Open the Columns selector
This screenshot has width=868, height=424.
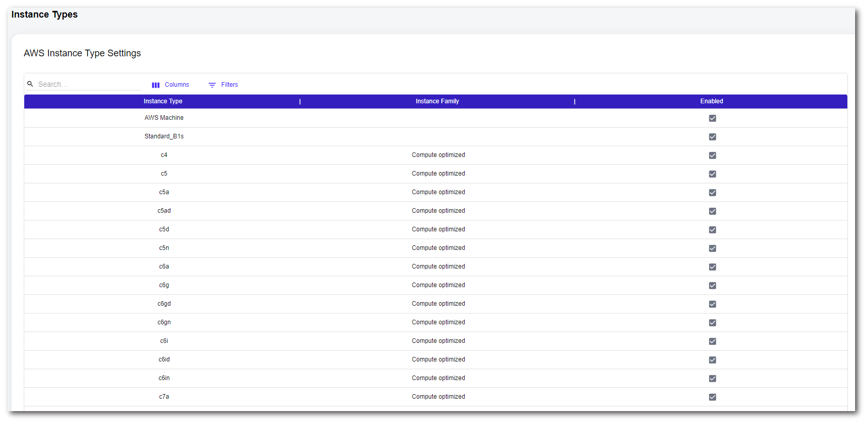click(x=170, y=85)
